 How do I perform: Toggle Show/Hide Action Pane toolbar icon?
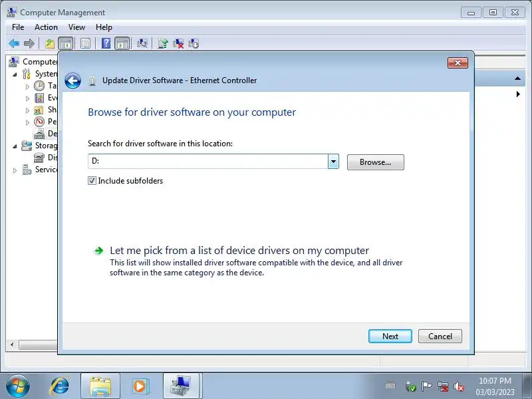tap(122, 43)
